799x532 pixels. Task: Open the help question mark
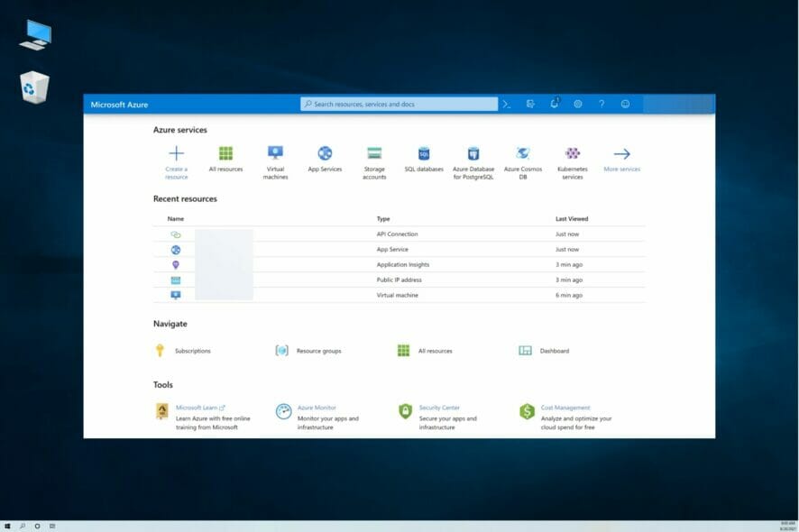coord(602,104)
